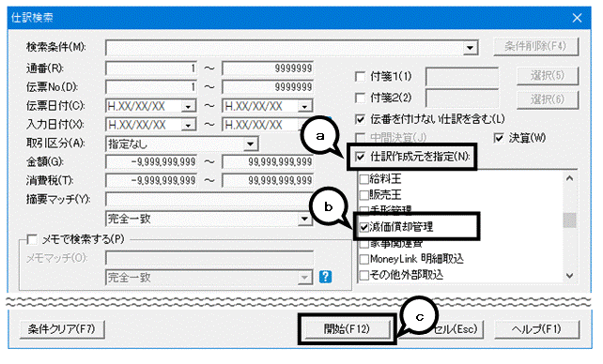Image resolution: width=603 pixels, height=364 pixels.
Task: Open the 検索条件(M) dropdown
Action: [470, 48]
